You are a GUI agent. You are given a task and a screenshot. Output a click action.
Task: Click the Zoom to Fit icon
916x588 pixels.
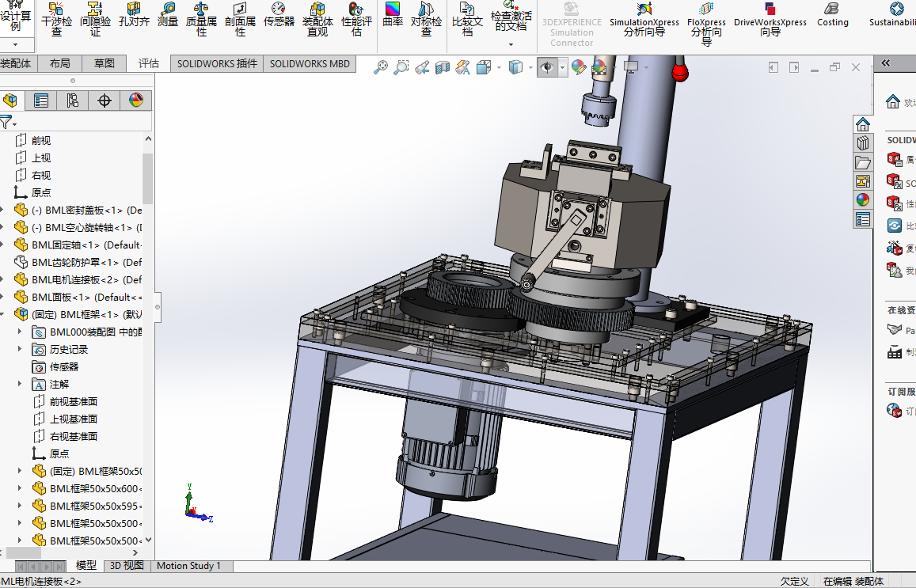(381, 68)
